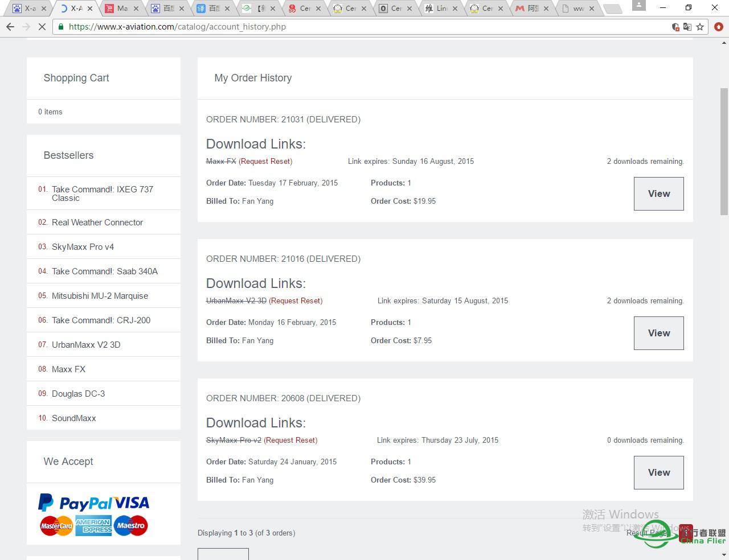
Task: Click 'ORDER NUMBER: 21031 (DELIVERED)' text
Action: 283,120
